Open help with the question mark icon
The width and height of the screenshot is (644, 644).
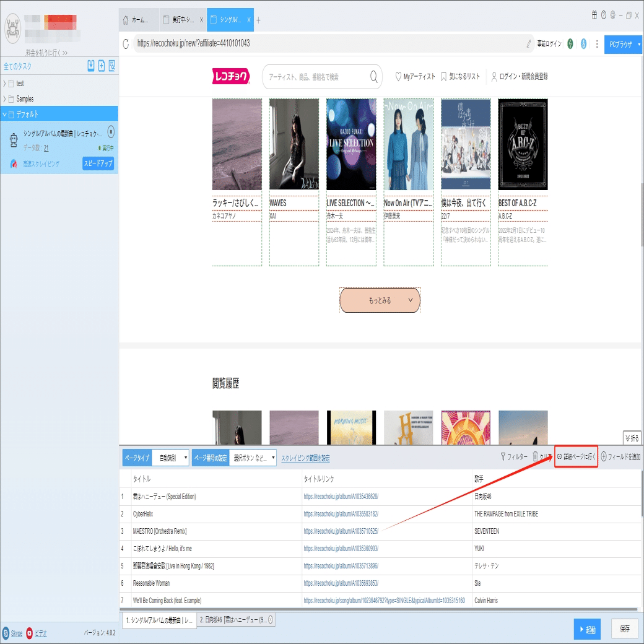tap(603, 15)
